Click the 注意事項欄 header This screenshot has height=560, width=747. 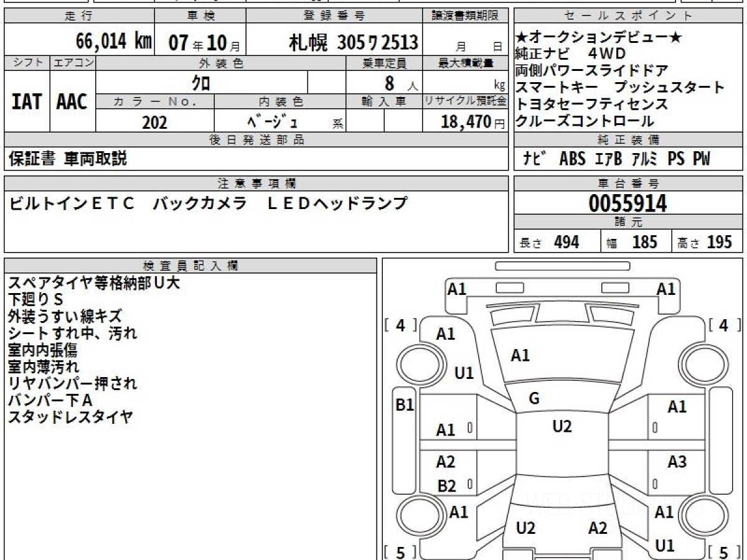point(256,184)
